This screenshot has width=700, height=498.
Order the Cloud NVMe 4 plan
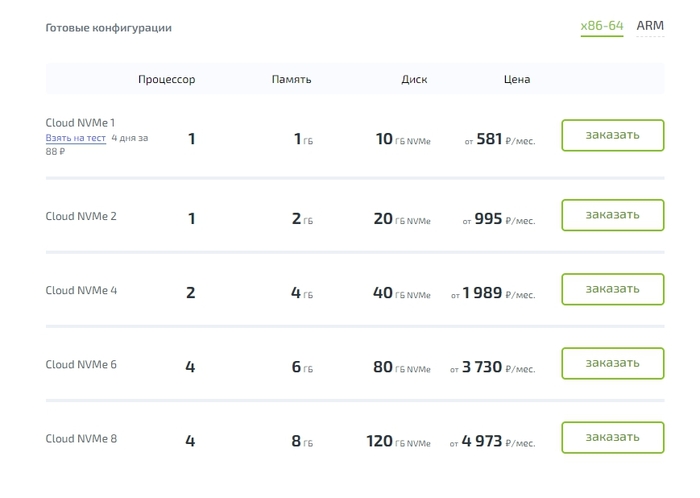[612, 289]
